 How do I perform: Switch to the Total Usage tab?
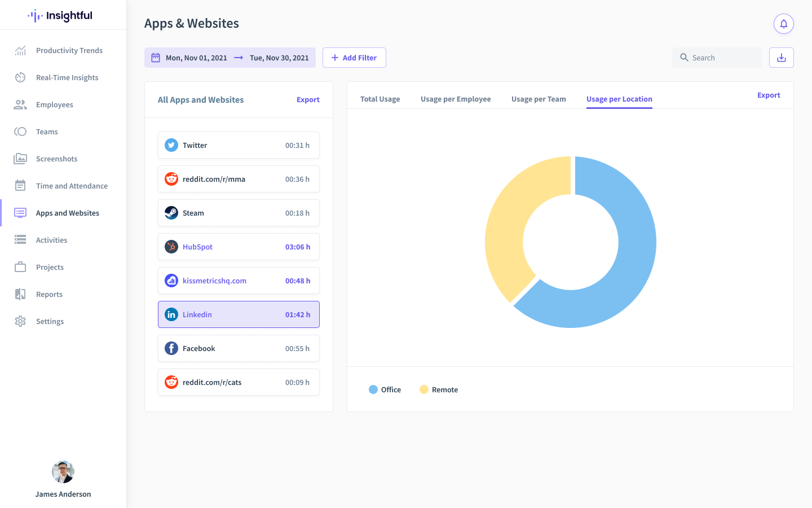(x=380, y=99)
